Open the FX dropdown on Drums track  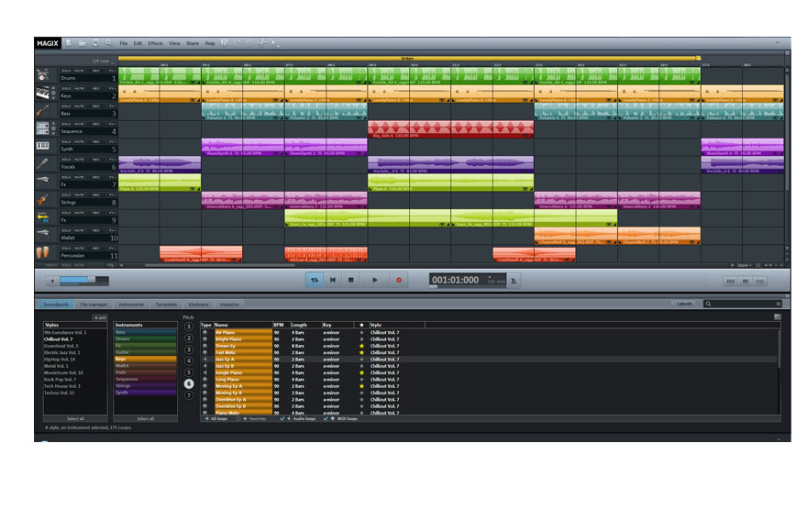point(112,71)
